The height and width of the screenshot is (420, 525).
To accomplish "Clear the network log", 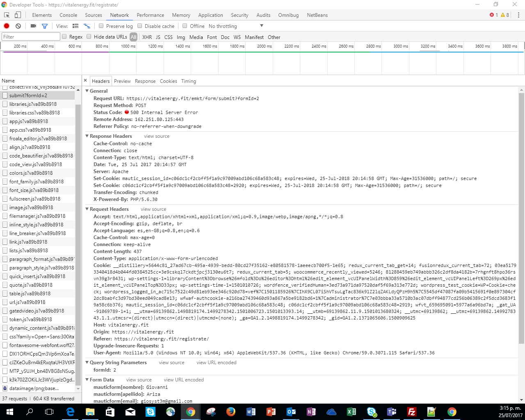I will (x=18, y=26).
